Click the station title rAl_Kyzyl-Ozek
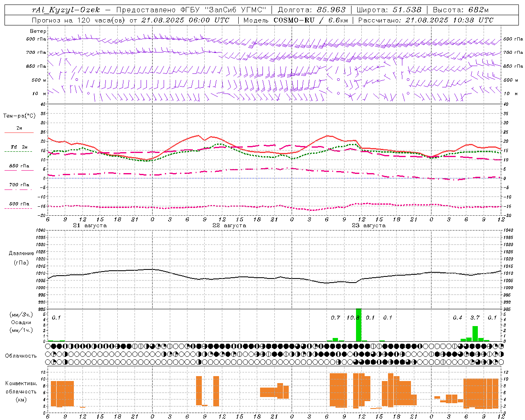Screen dimensions: 525x420 (66, 10)
